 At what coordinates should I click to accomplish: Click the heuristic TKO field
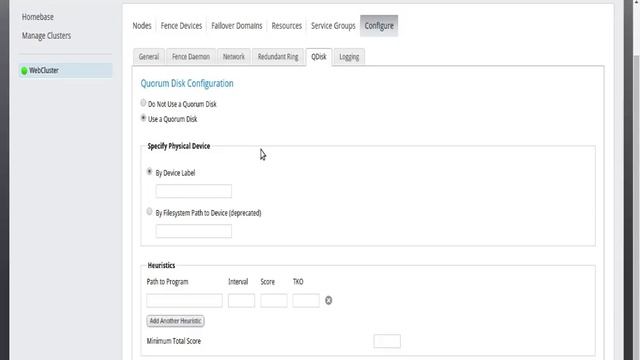pos(306,300)
